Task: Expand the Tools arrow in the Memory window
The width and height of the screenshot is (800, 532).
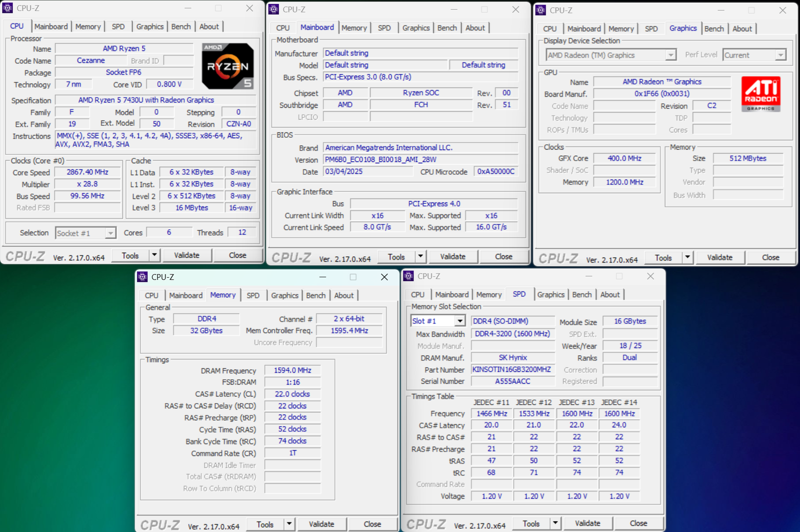Action: point(289,524)
